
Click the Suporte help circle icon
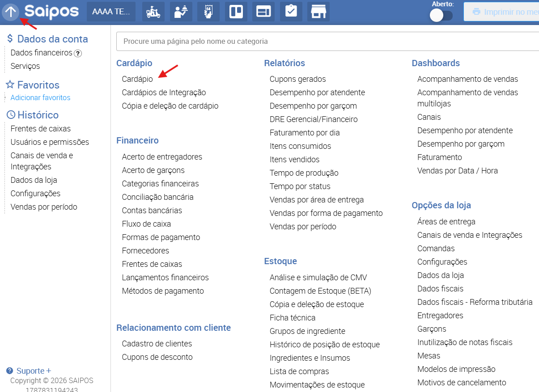9,371
